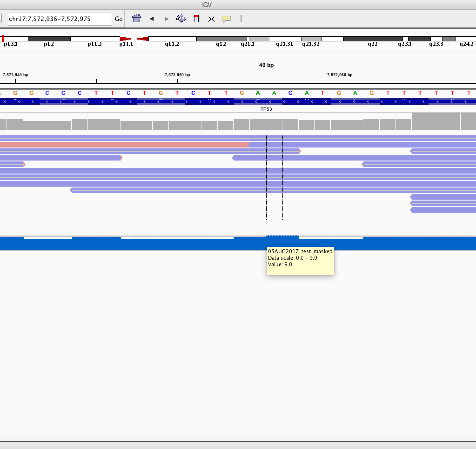Select the red locus marker on the ideogram

3,38
